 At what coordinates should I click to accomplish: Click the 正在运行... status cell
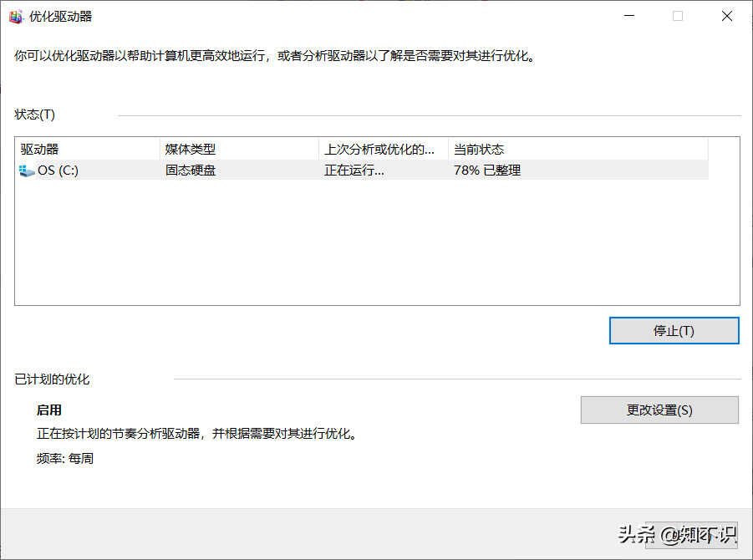(354, 171)
